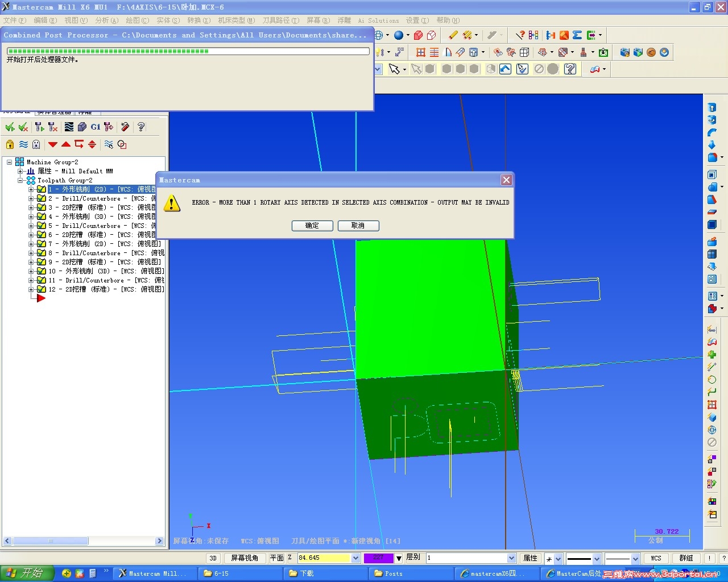
Task: Click the selection help question icon
Action: pyautogui.click(x=570, y=69)
